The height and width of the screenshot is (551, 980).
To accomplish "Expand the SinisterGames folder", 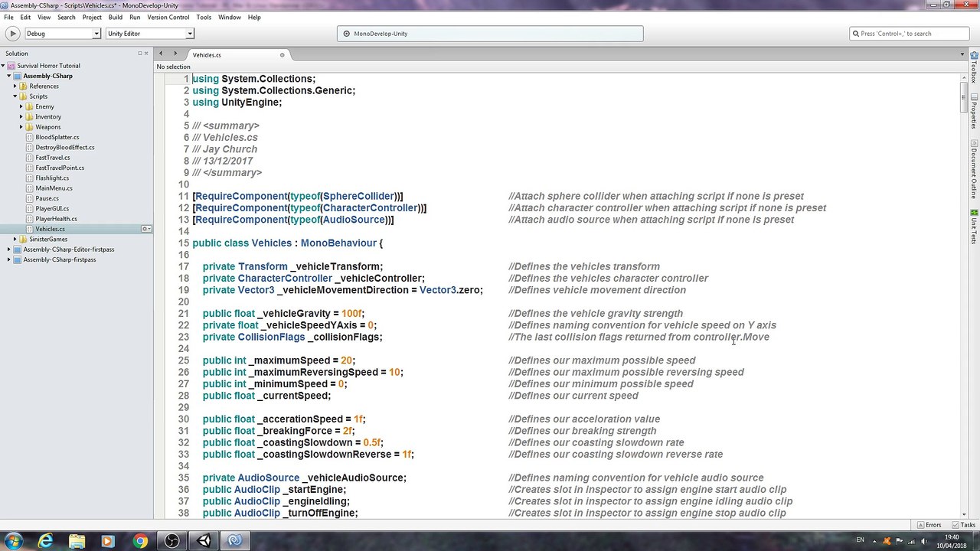I will [x=15, y=240].
